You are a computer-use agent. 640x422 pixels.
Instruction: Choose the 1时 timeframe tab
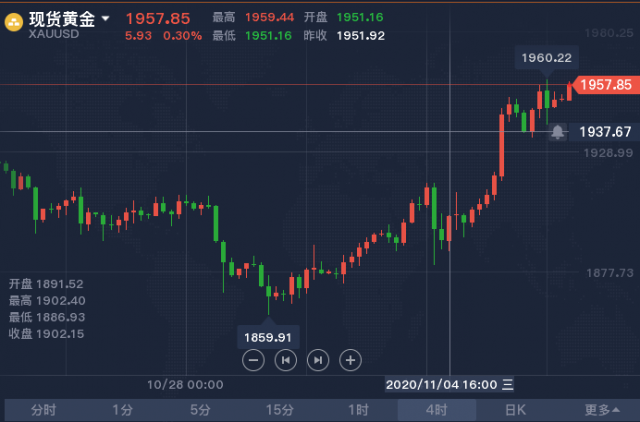358,410
